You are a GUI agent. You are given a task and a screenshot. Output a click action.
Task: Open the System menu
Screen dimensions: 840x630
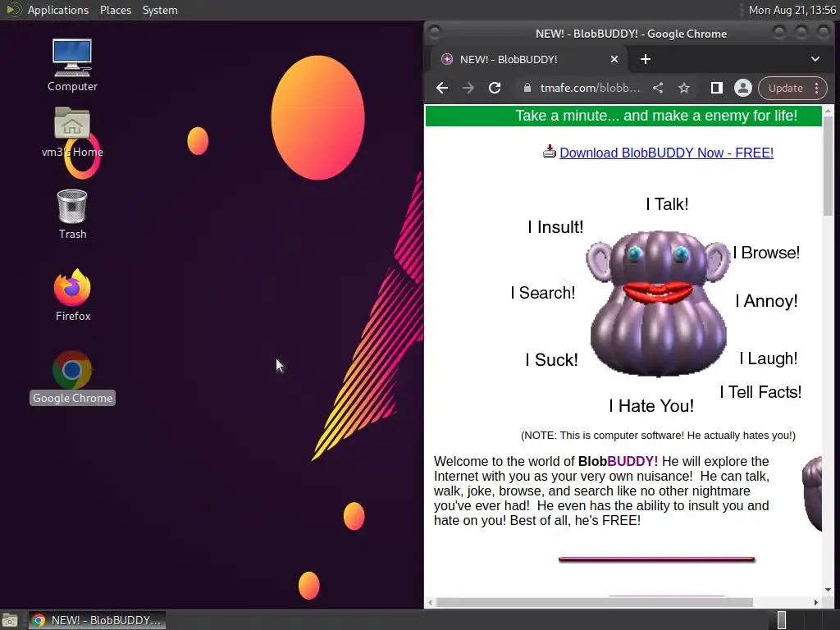pos(160,10)
